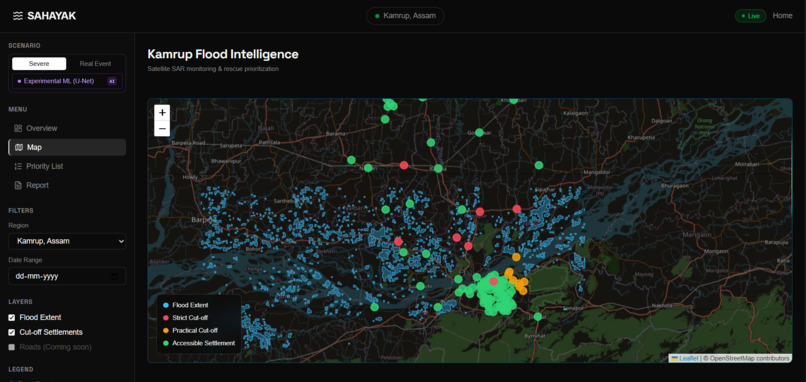Select the Map menu item
Screen dimensions: 806x382
tap(67, 147)
